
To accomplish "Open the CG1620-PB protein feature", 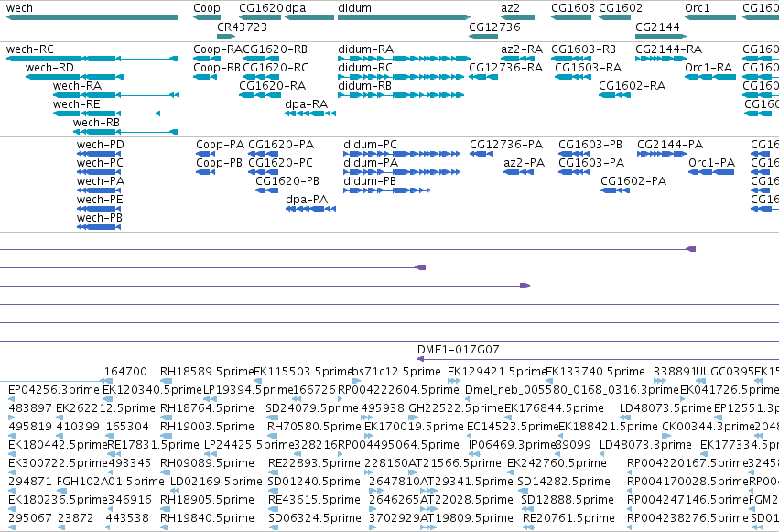I will click(x=266, y=190).
